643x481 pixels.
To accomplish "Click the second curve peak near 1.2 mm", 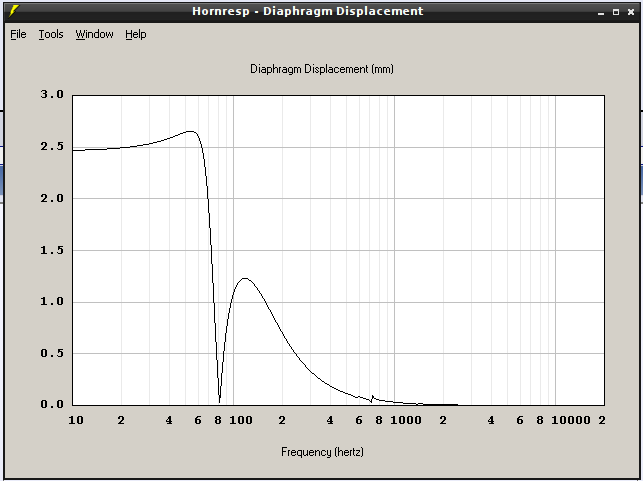I will pyautogui.click(x=245, y=278).
